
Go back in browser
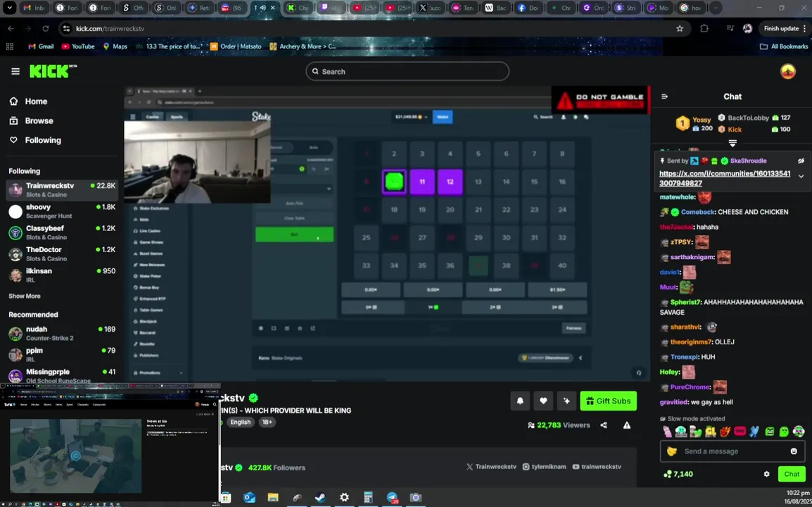[11, 28]
